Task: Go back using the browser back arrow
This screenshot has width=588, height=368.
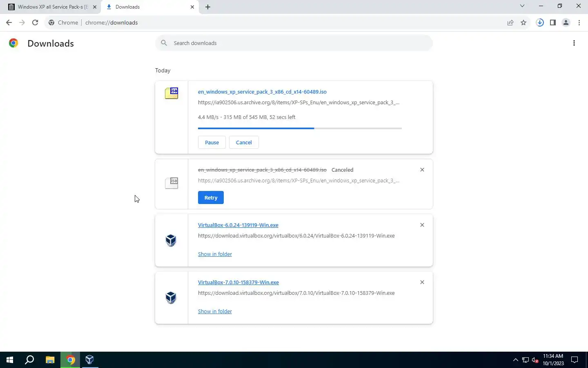Action: point(9,22)
